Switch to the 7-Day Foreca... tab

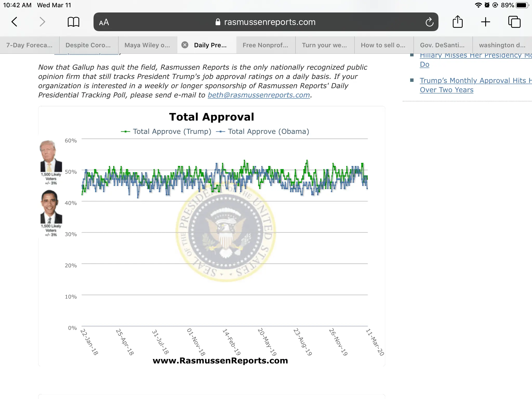[x=29, y=45]
